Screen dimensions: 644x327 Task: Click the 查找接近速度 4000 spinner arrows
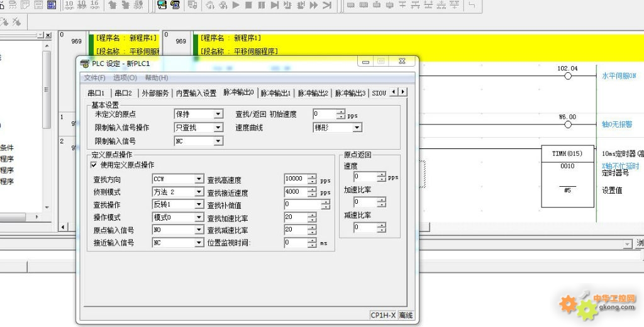click(x=313, y=192)
